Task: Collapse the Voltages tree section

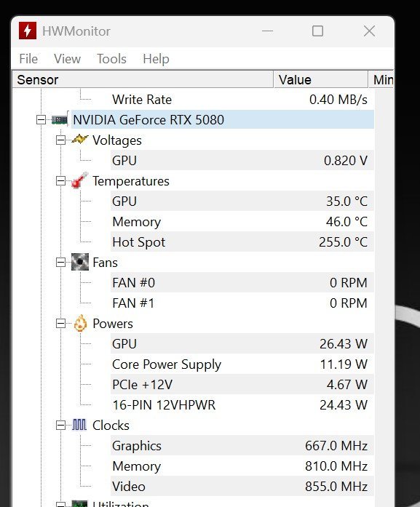Action: pos(60,140)
